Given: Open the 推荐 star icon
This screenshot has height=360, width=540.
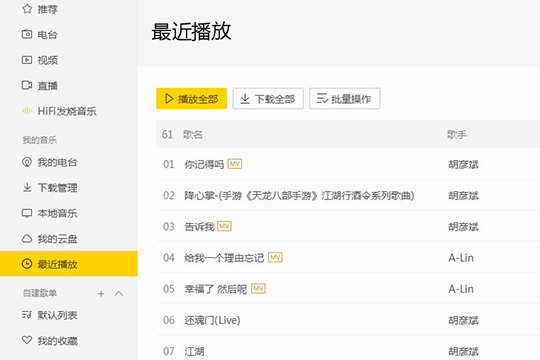Looking at the screenshot, I should 27,9.
